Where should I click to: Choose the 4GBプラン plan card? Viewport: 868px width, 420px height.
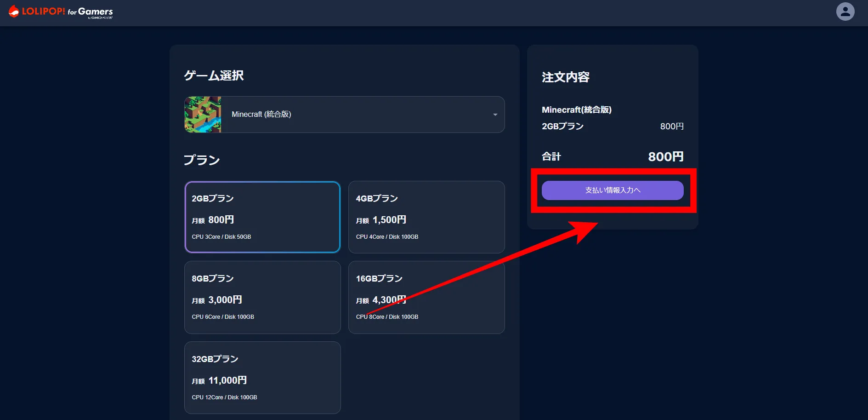pyautogui.click(x=426, y=217)
